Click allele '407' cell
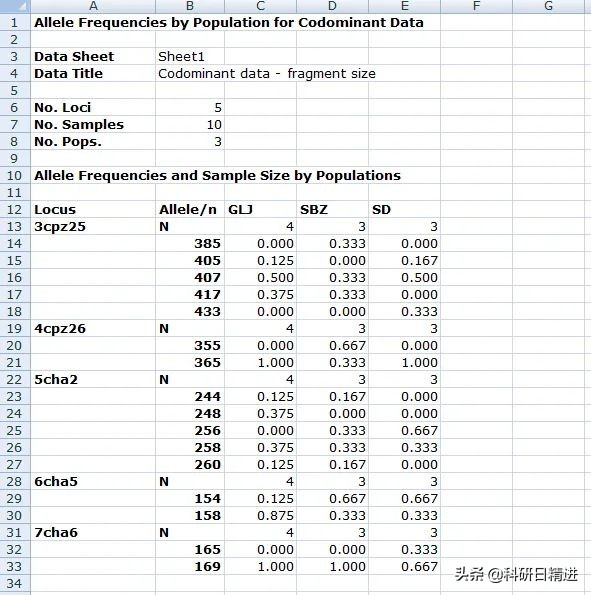 point(190,277)
